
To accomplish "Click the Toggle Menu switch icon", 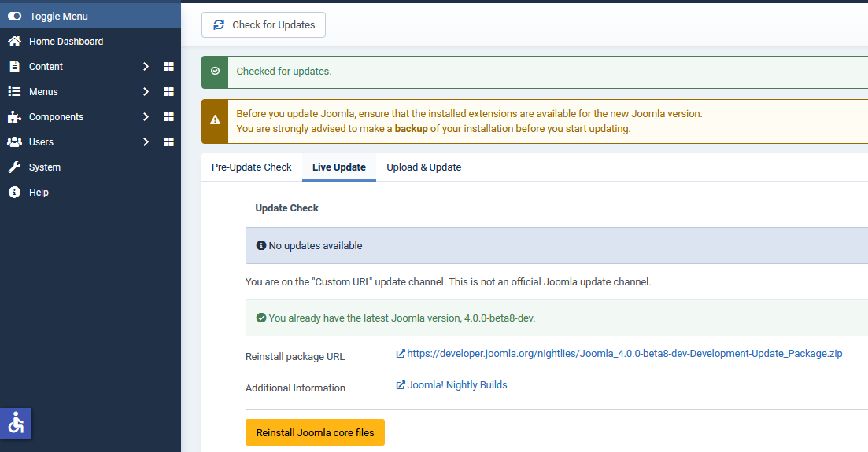I will pyautogui.click(x=14, y=16).
